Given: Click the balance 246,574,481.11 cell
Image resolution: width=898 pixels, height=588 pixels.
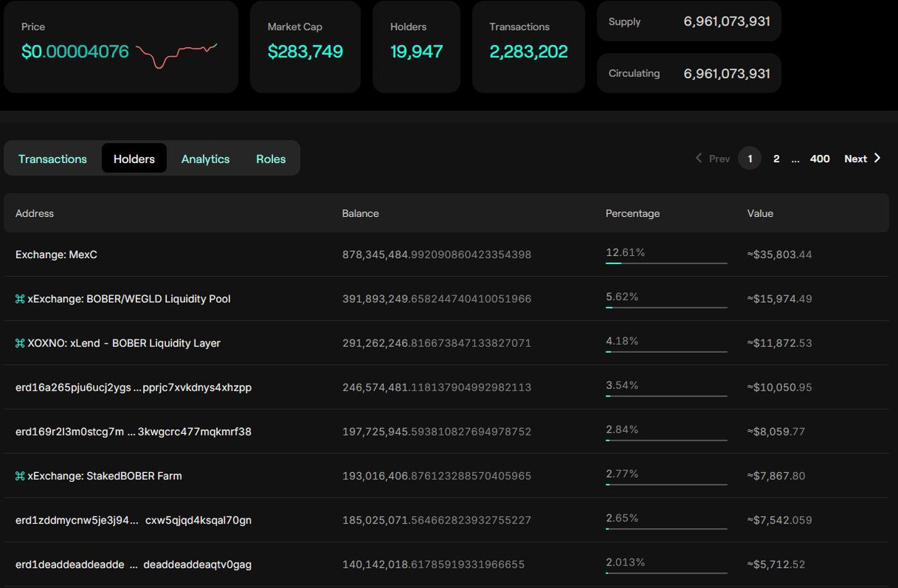Looking at the screenshot, I should coord(437,388).
